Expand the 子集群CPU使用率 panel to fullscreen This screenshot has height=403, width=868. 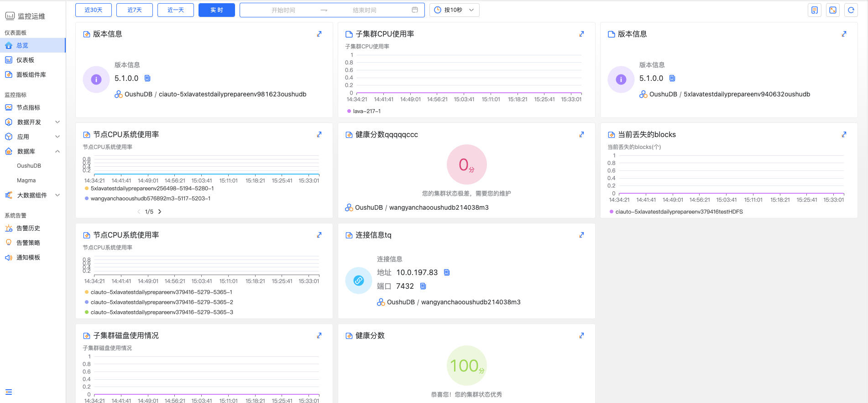coord(581,34)
